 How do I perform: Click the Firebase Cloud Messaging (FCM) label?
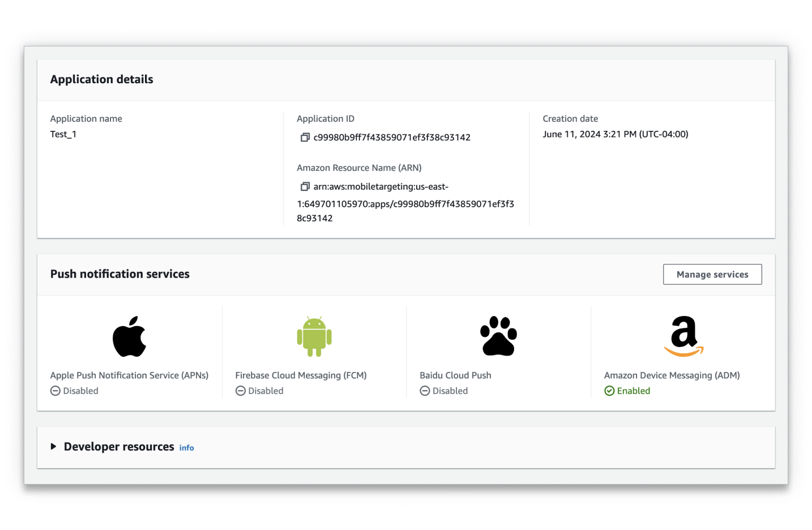point(301,375)
